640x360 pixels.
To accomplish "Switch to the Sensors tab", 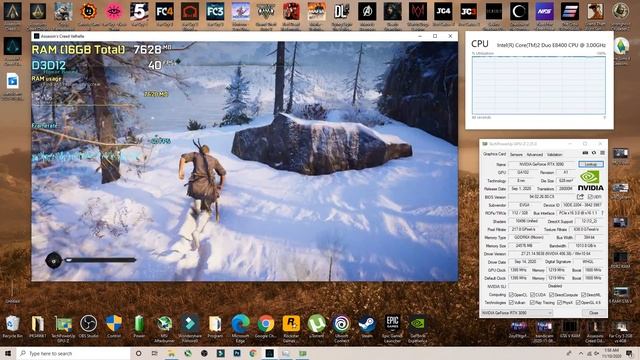I will 516,155.
